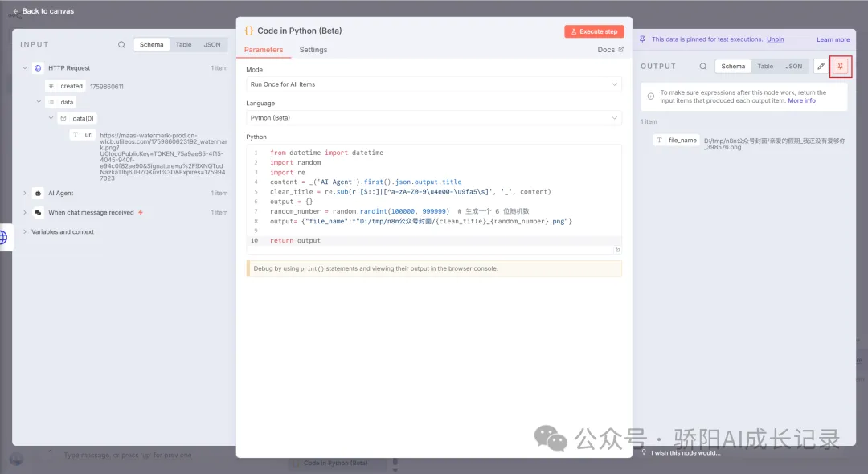Switch input view to JSON

(x=212, y=45)
